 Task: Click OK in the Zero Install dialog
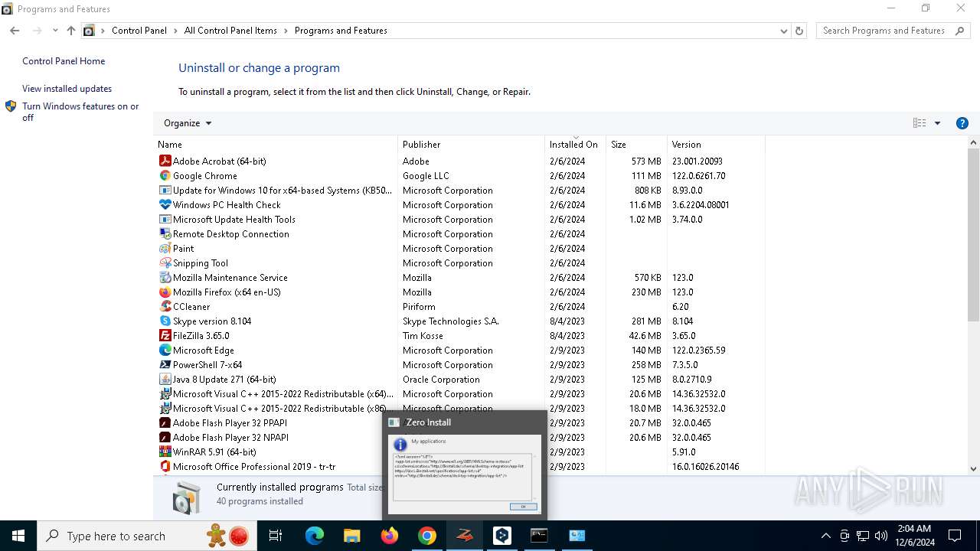[x=524, y=506]
